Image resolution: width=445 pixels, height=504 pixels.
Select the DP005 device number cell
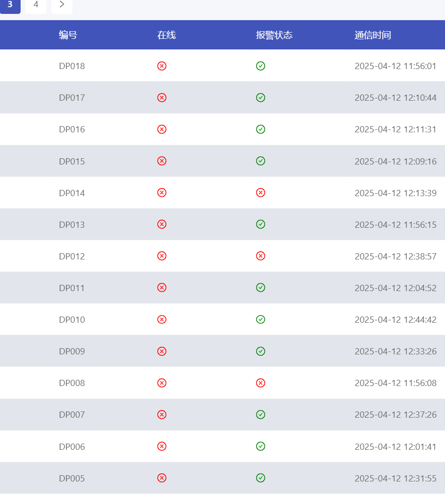click(x=72, y=478)
